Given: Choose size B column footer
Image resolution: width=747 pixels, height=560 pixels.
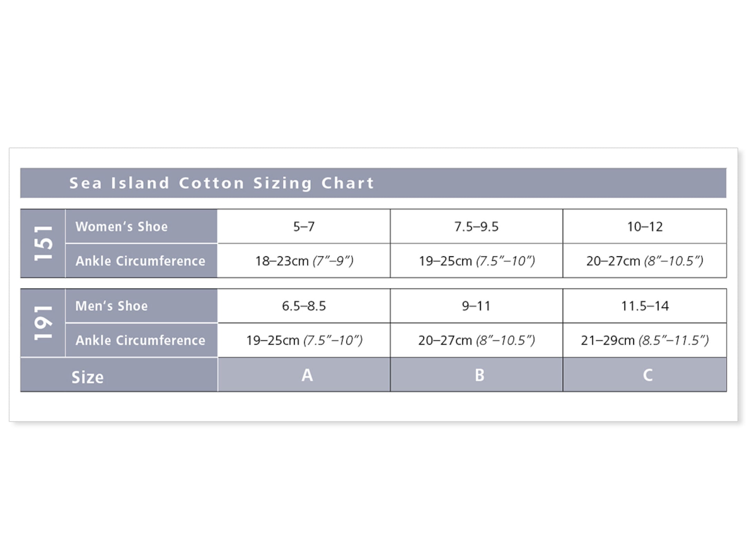Looking at the screenshot, I should [x=479, y=375].
